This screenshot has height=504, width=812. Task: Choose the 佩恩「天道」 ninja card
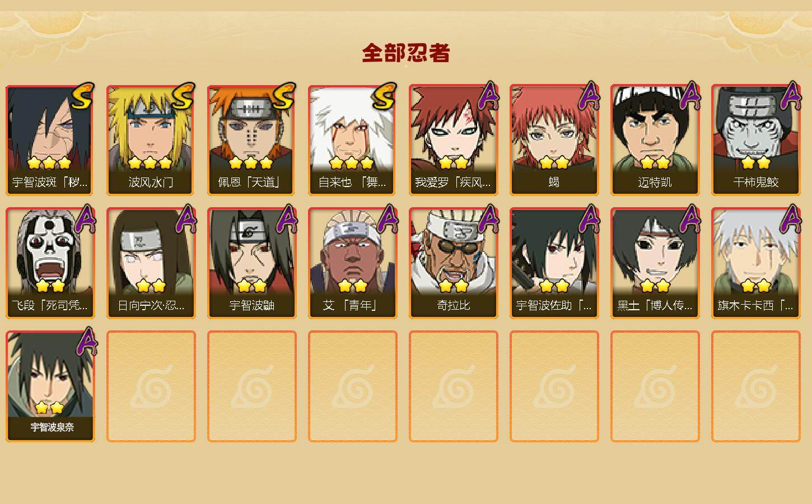click(x=252, y=140)
